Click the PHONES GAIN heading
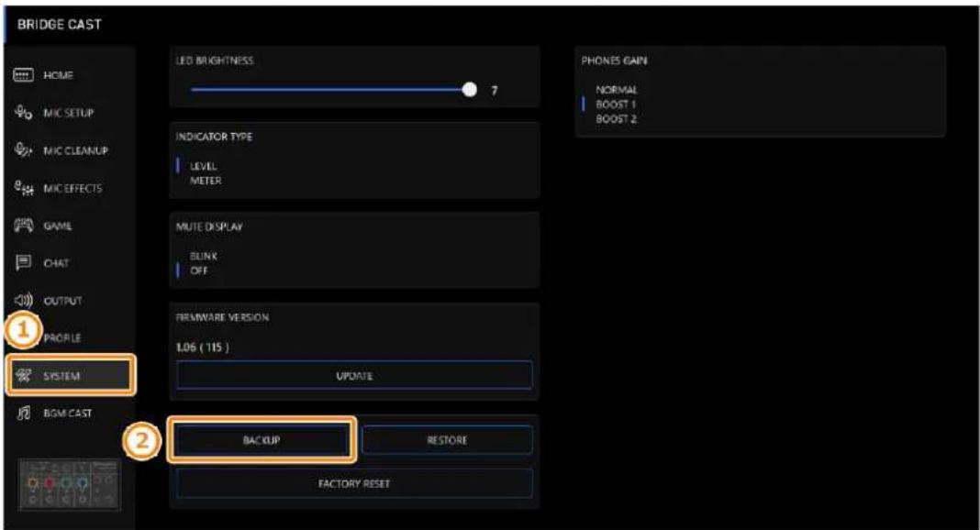Screen dimensions: 980x530 tap(614, 61)
